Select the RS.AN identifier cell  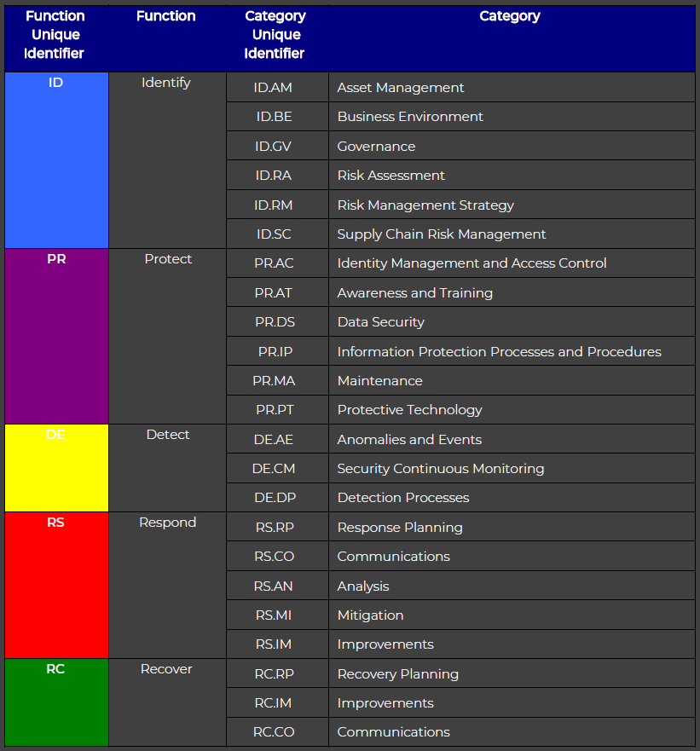click(x=277, y=586)
